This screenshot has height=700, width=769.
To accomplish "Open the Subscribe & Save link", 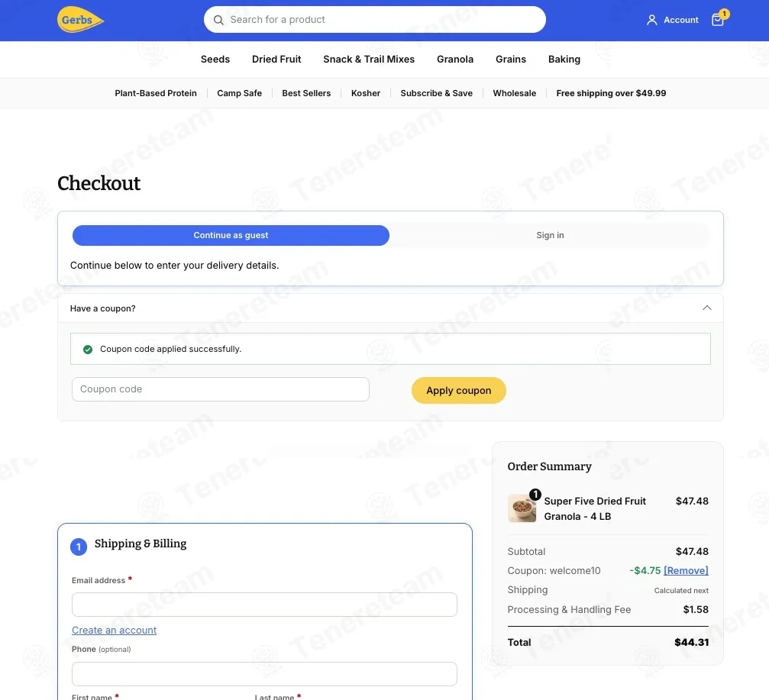I will [437, 93].
